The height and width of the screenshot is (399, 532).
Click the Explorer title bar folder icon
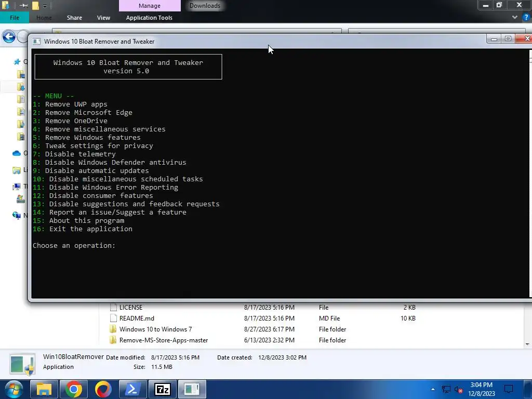[5, 5]
